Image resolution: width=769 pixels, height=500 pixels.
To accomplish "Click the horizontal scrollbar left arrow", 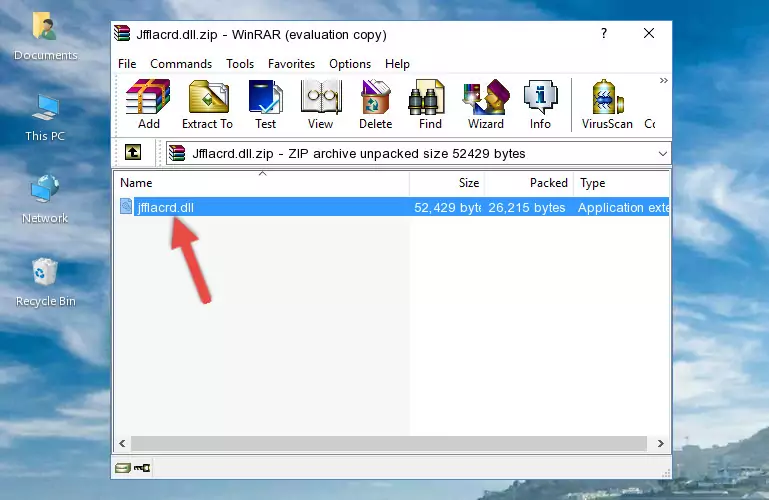I will (x=123, y=444).
